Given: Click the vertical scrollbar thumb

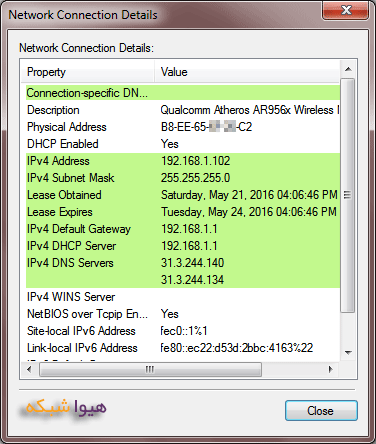Looking at the screenshot, I should (348, 195).
